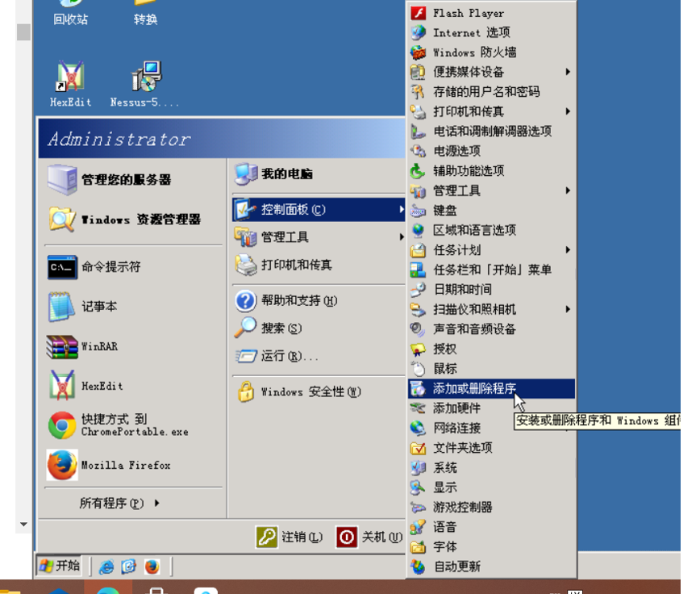
Task: Click the 网络连接 icon
Action: (x=419, y=428)
